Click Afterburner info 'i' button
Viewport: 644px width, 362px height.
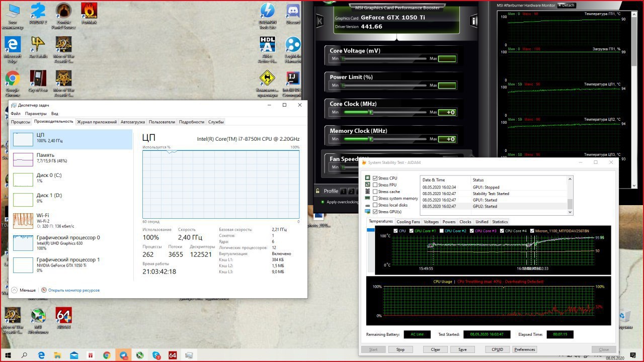(x=473, y=21)
